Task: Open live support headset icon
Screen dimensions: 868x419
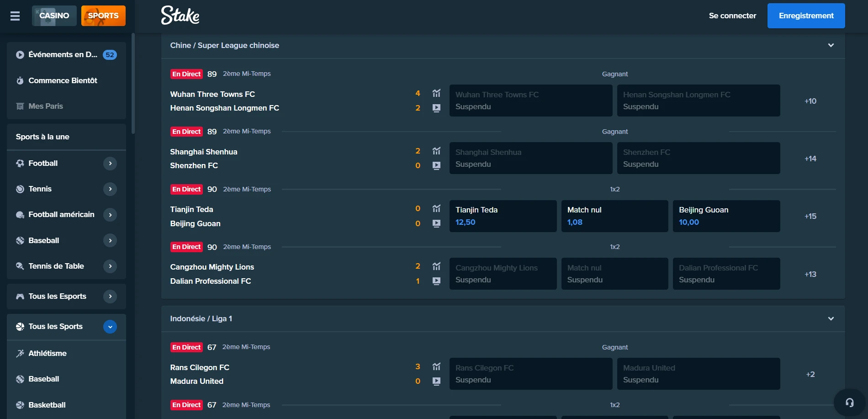Action: (850, 403)
